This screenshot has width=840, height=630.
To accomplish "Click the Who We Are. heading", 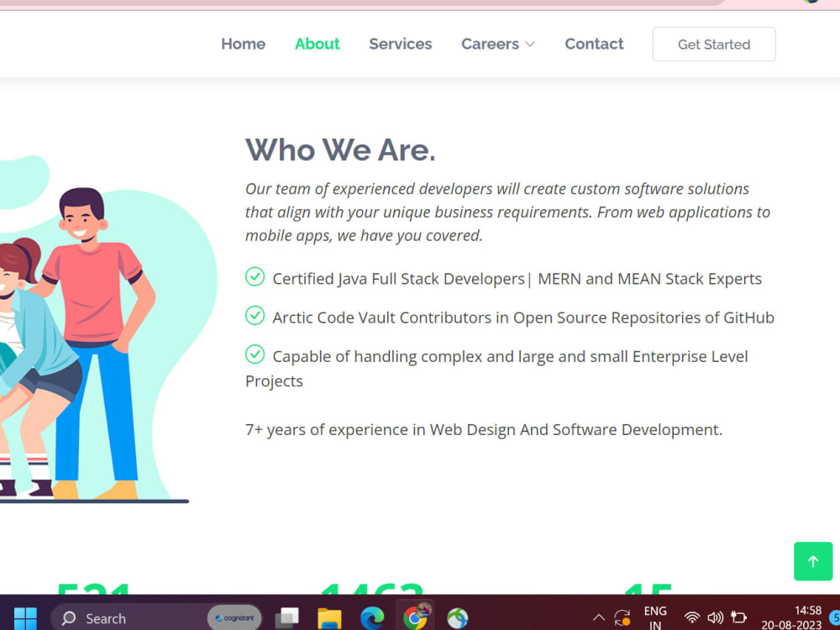I will (x=340, y=150).
